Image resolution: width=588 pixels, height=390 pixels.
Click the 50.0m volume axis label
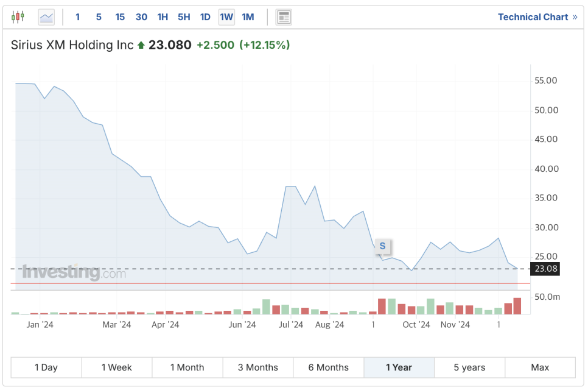click(547, 297)
